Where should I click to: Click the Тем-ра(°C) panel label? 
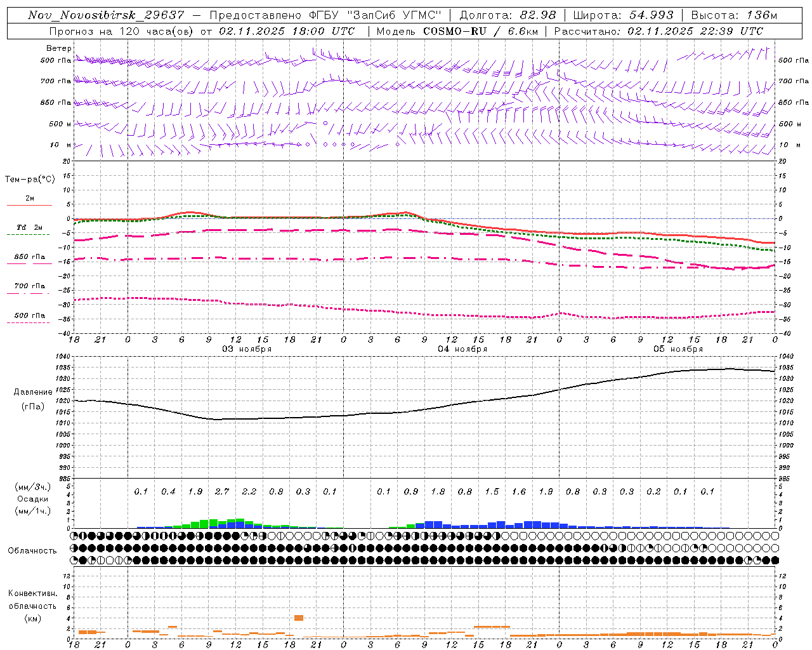(30, 179)
